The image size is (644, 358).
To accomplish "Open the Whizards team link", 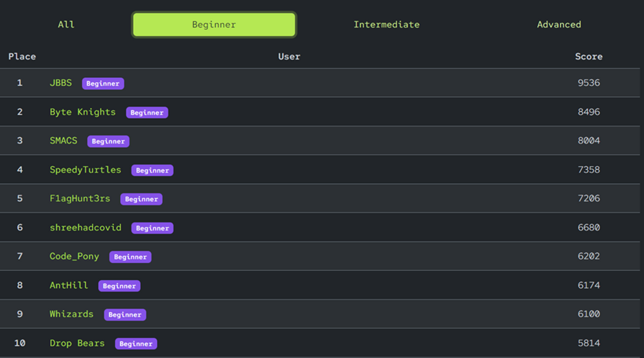I will coord(71,314).
